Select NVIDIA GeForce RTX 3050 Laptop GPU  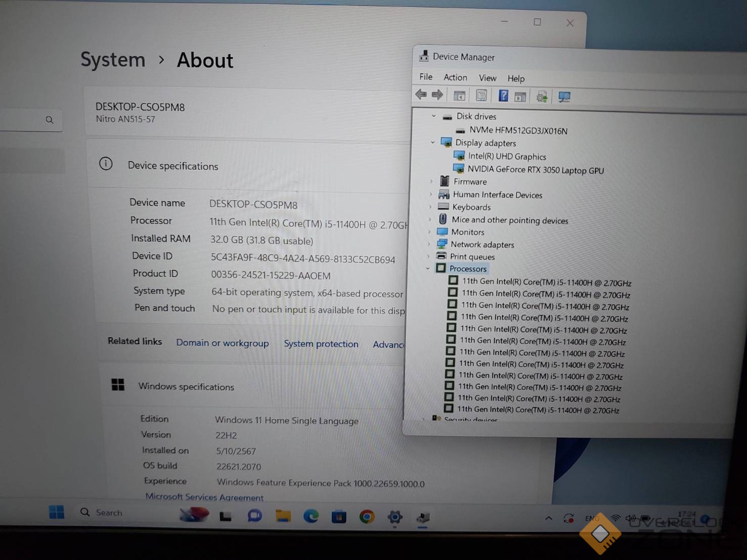[x=535, y=170]
